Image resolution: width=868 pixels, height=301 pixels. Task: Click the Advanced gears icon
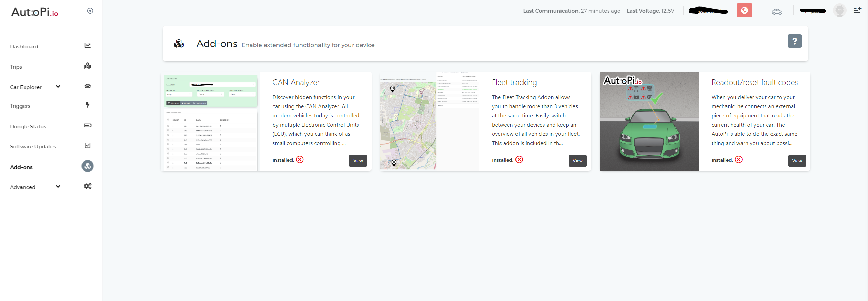88,186
